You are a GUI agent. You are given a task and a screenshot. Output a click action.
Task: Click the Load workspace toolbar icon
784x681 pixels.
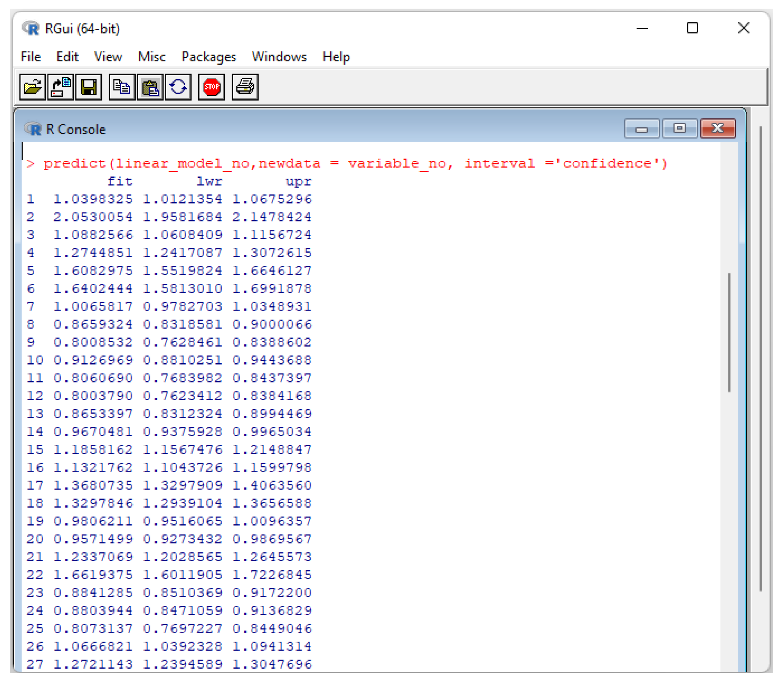pyautogui.click(x=61, y=87)
